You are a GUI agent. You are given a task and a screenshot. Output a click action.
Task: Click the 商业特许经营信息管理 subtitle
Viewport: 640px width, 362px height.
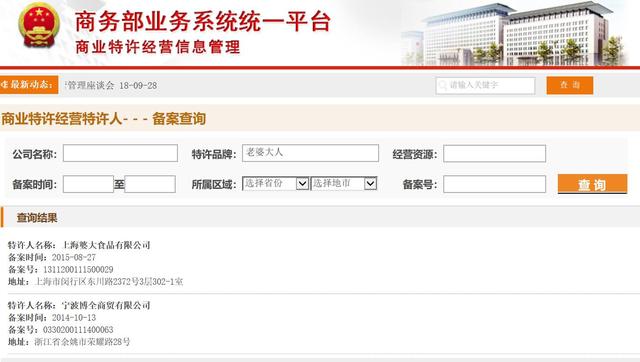pos(158,47)
